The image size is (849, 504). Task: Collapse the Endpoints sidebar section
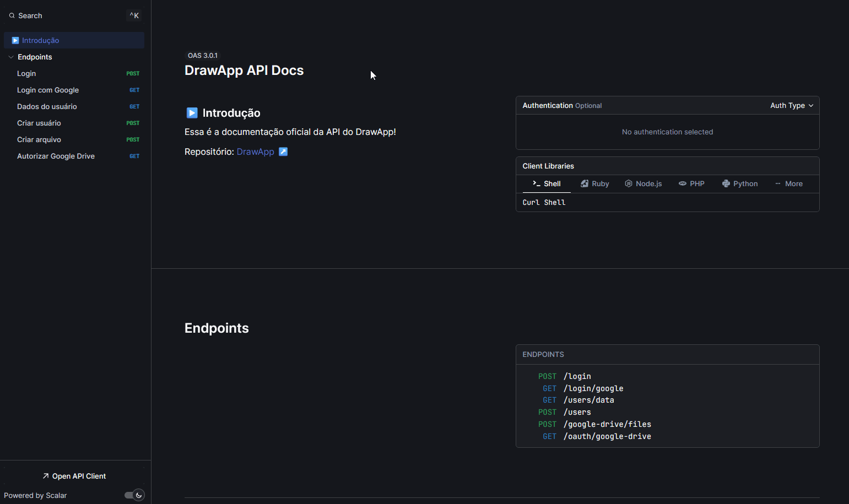tap(11, 57)
